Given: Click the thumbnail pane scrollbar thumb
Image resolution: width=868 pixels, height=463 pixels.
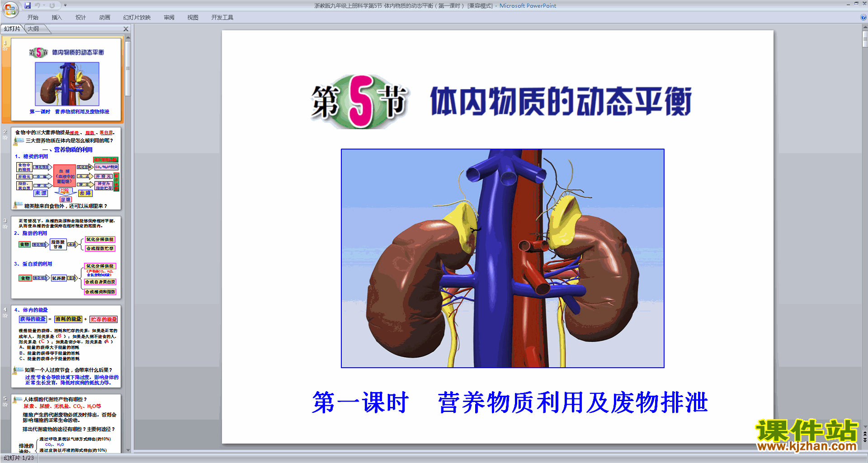Looking at the screenshot, I should pyautogui.click(x=128, y=69).
